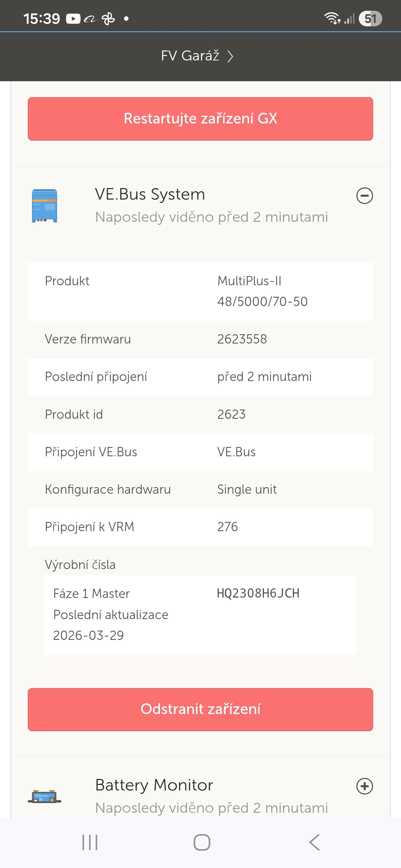Image resolution: width=401 pixels, height=868 pixels.
Task: Tap the VE.Bus System inverter icon
Action: 45,206
